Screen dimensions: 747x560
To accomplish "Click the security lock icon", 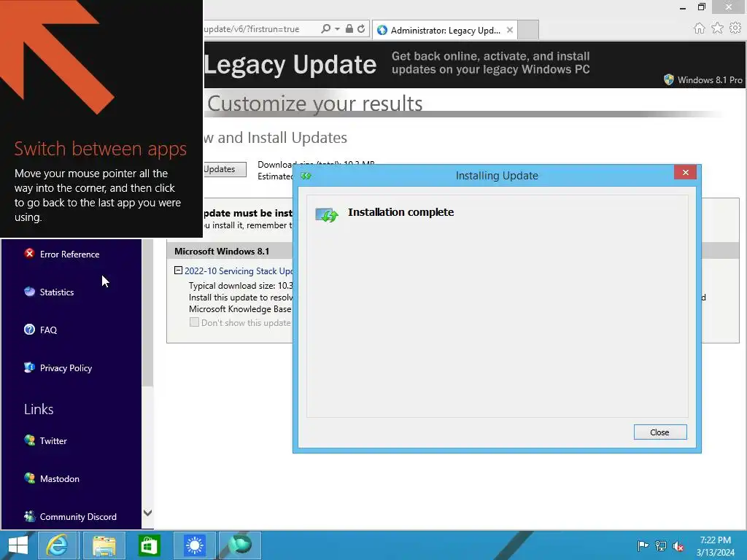I will 349,28.
